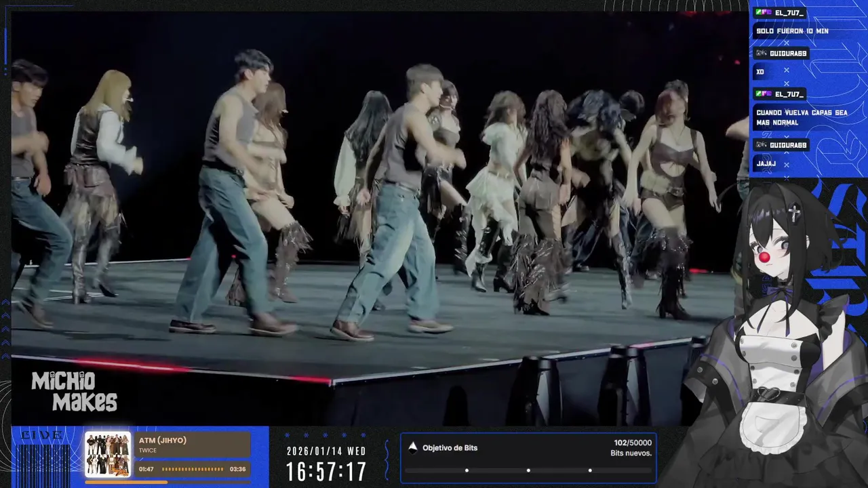Image resolution: width=868 pixels, height=488 pixels.
Task: Click the clock reading 16:57:17
Action: coord(326,472)
